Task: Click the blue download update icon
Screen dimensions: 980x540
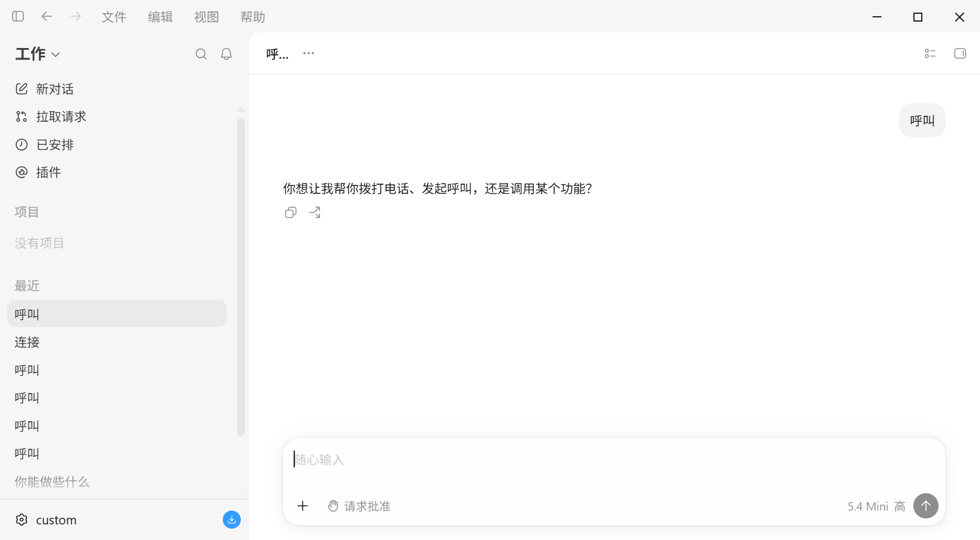Action: pyautogui.click(x=232, y=520)
